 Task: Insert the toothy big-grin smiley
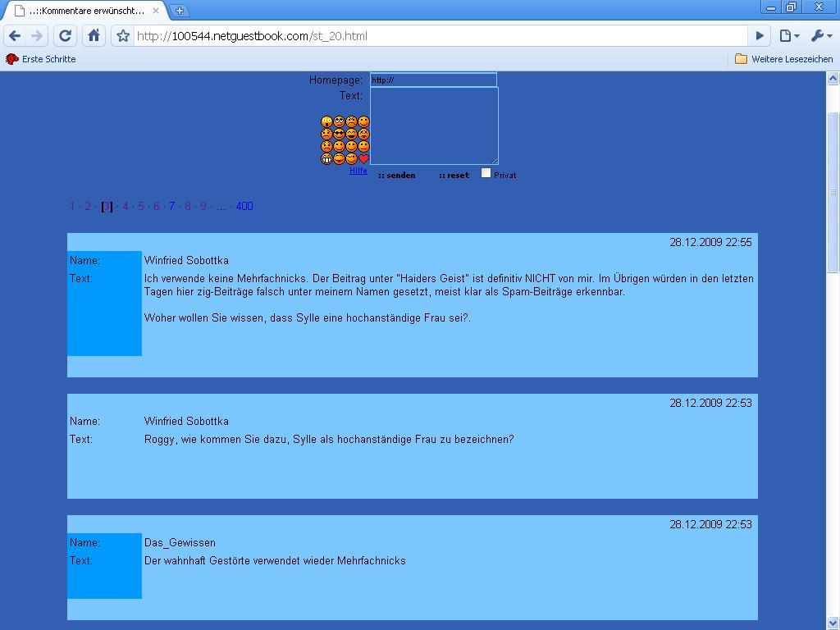326,158
